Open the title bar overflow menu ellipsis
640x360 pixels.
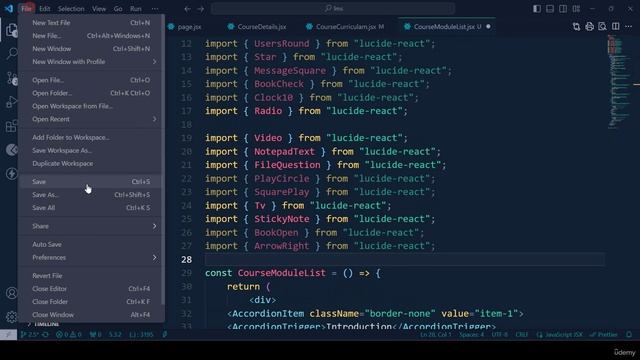pos(155,9)
